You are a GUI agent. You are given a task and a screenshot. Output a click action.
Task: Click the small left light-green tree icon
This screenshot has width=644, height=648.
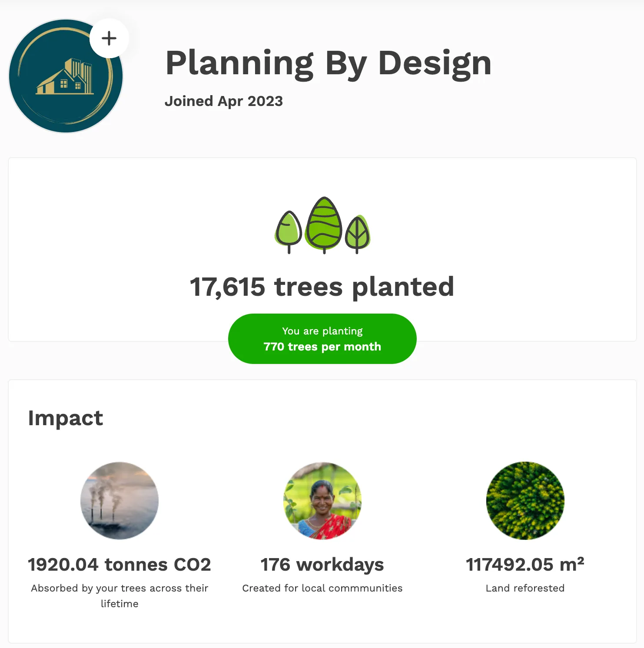coord(289,230)
